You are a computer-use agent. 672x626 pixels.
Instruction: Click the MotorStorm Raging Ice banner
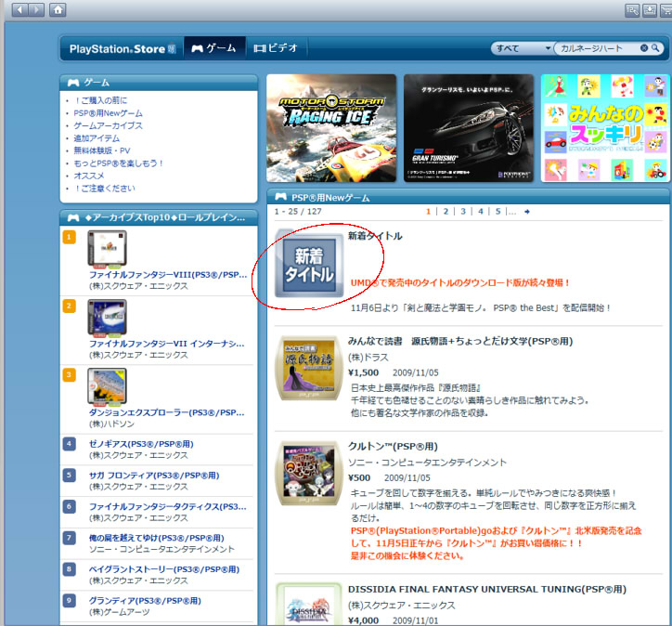click(331, 128)
